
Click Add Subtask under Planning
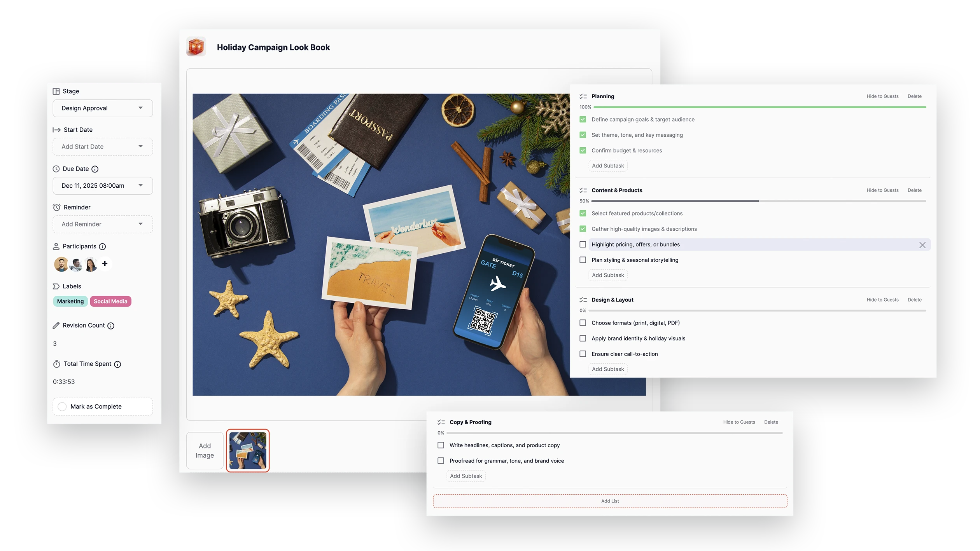[x=608, y=166]
